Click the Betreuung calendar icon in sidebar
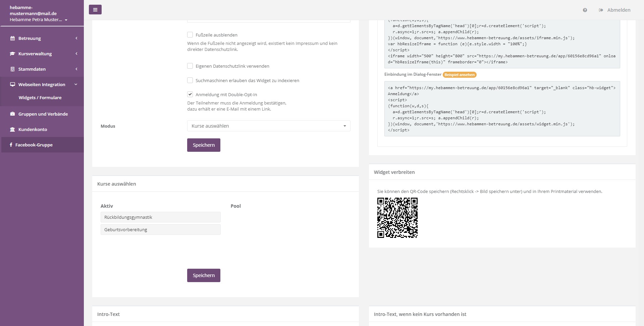 [12, 38]
